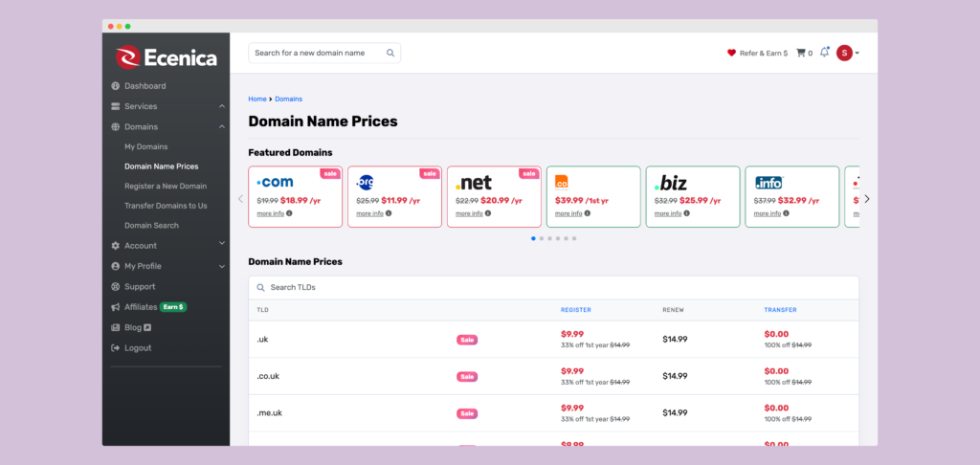The image size is (980, 465).
Task: Select the .co.uk TLD cell
Action: 268,376
